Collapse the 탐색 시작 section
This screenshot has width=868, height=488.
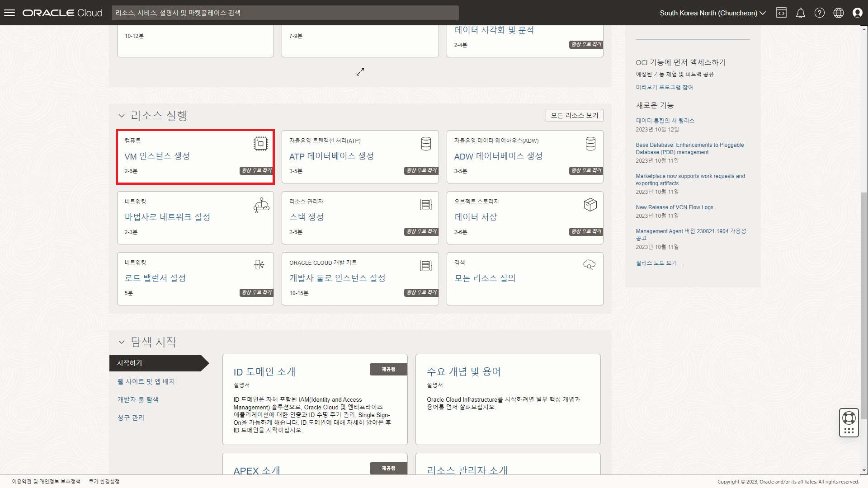tap(121, 342)
